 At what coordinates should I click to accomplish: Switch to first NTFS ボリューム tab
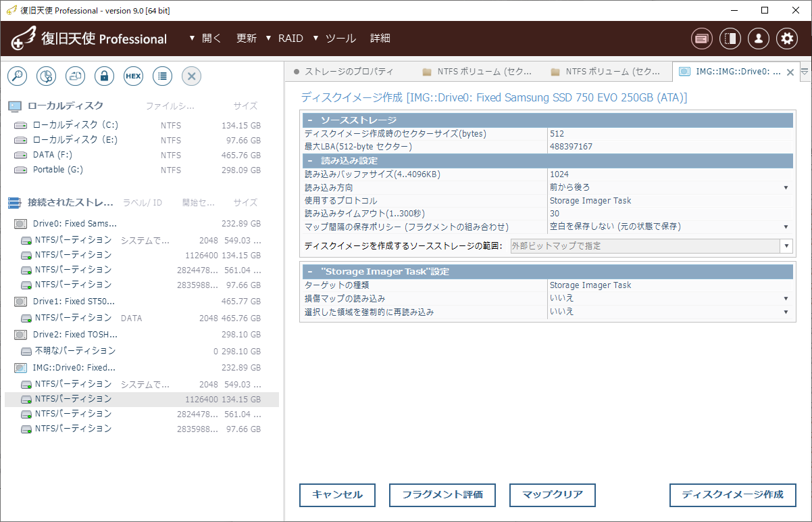click(478, 72)
